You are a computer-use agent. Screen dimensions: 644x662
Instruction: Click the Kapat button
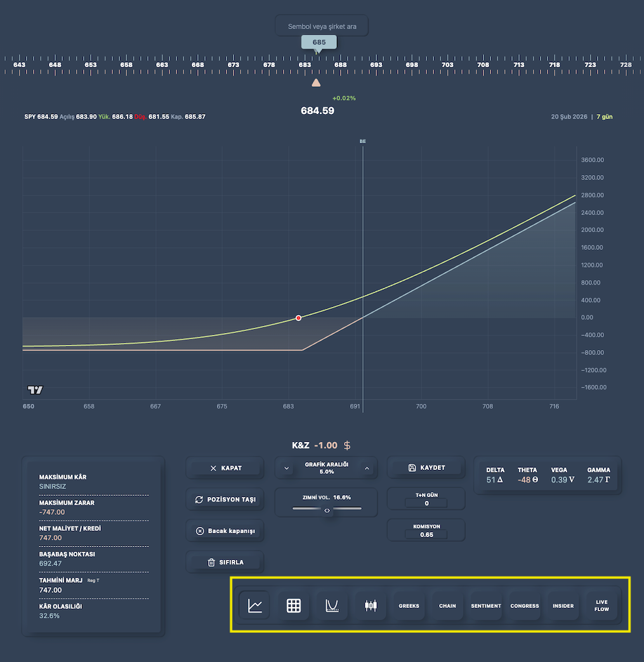click(225, 468)
